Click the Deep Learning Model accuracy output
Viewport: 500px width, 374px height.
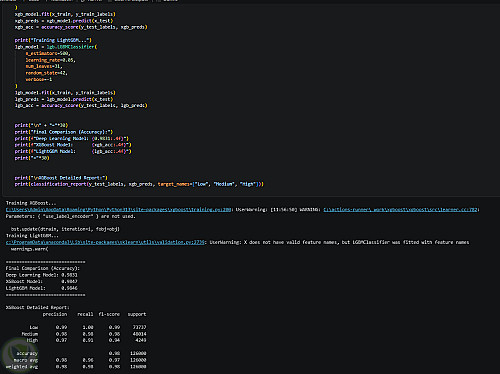42,275
